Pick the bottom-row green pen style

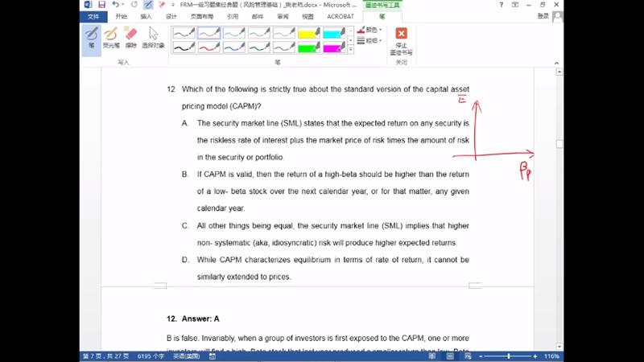tap(258, 47)
